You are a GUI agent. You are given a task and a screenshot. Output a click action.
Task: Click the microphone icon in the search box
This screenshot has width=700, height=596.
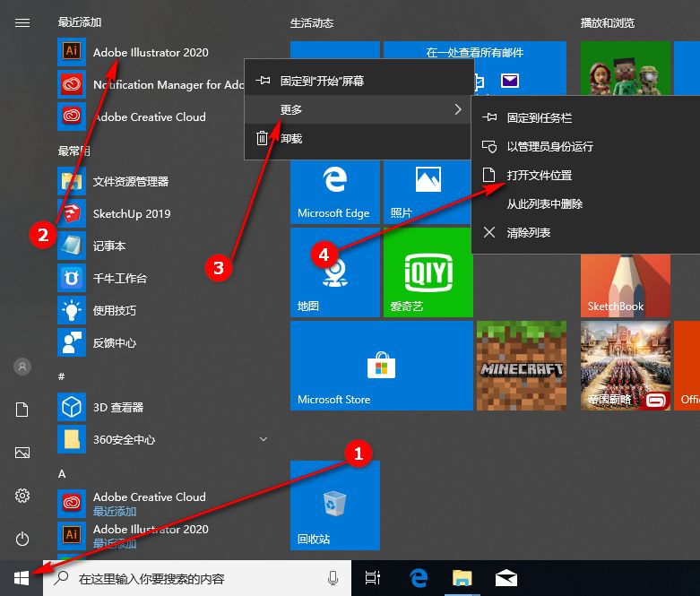pyautogui.click(x=333, y=578)
